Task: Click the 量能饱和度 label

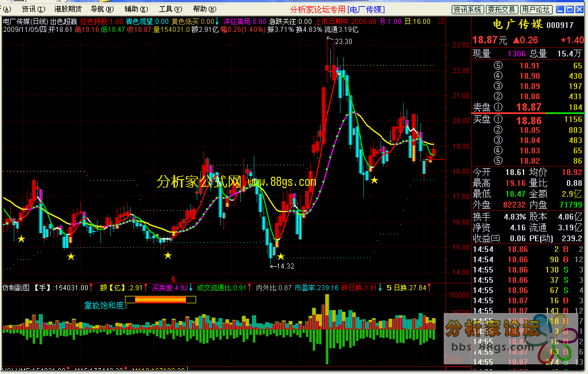Action: tap(106, 306)
